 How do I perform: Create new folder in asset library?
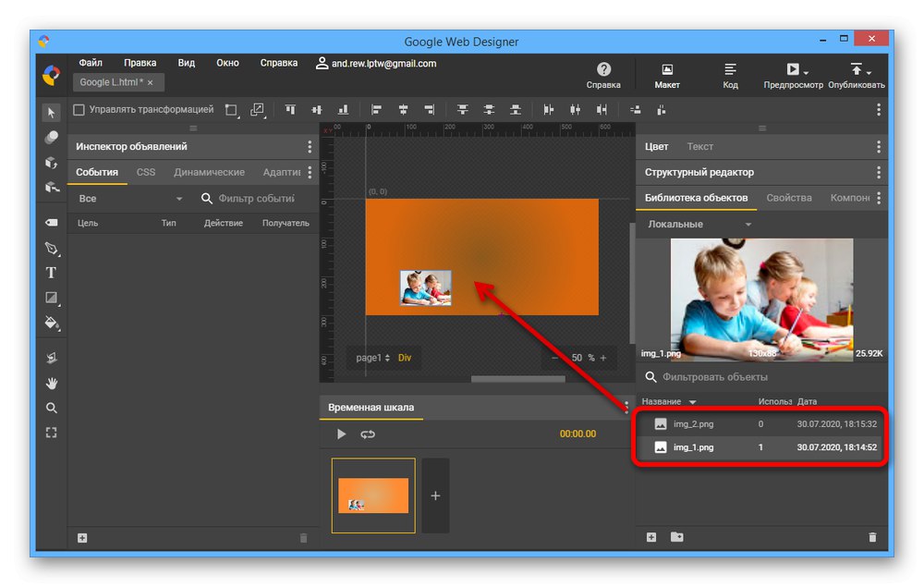click(677, 537)
